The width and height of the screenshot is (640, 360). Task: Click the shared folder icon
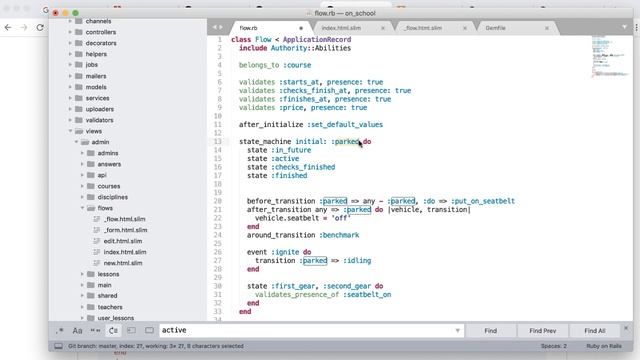[x=91, y=296]
